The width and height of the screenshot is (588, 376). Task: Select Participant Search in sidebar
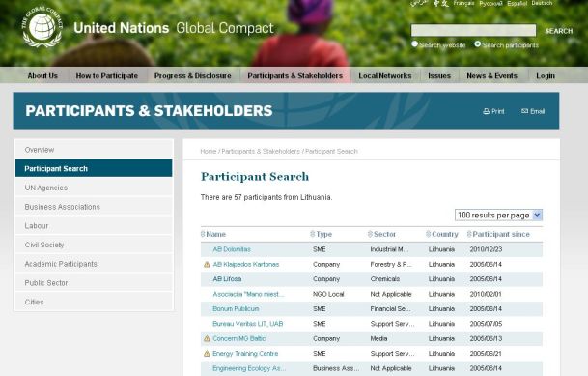tap(94, 168)
